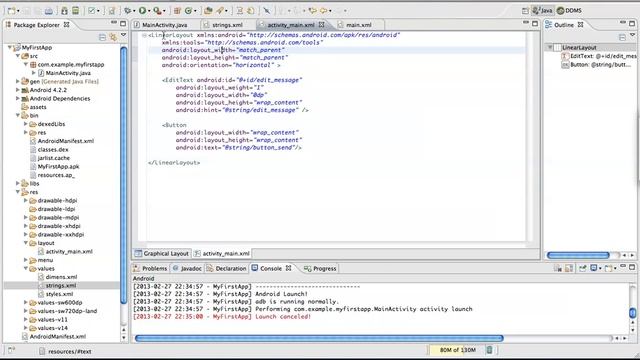The width and height of the screenshot is (640, 360).
Task: Click the Console horizontal scrollbar
Action: (319, 338)
